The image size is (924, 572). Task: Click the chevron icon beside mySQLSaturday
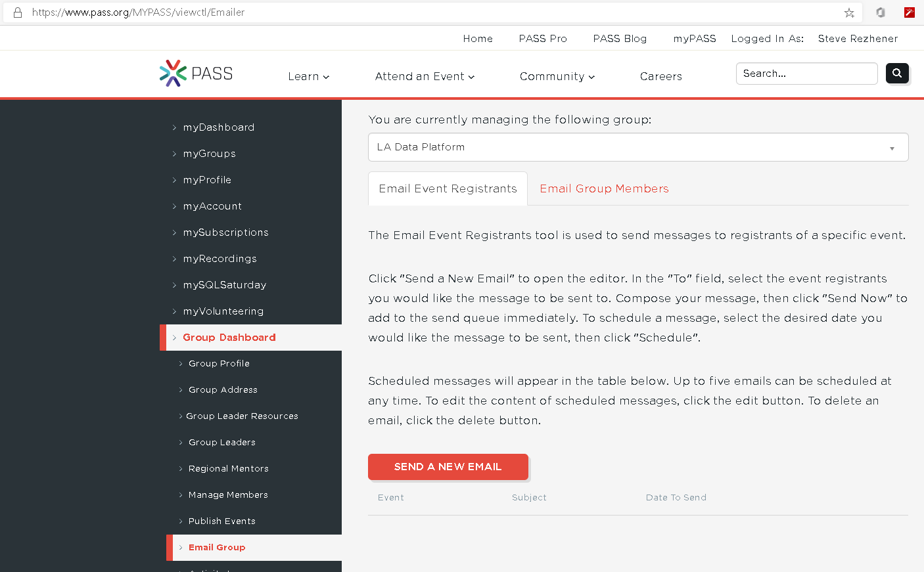[173, 285]
